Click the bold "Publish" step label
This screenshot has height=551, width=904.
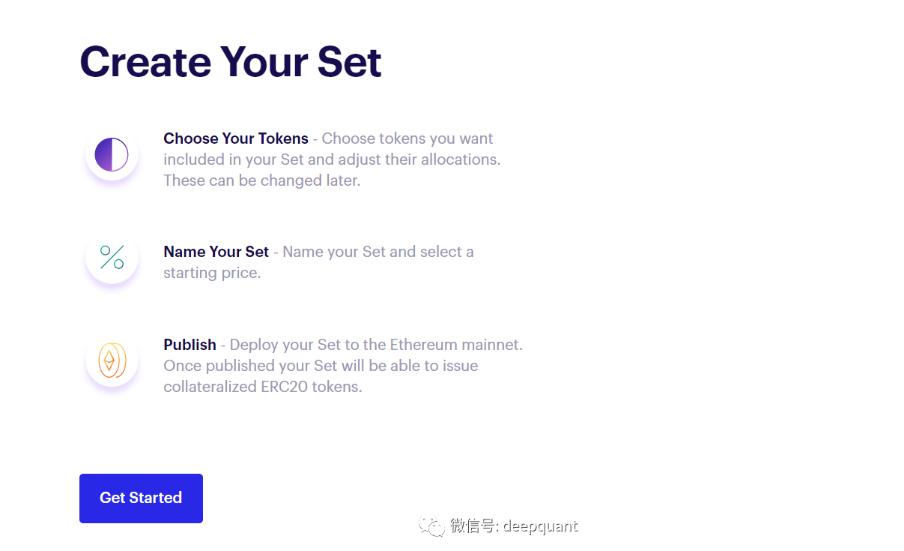coord(190,345)
